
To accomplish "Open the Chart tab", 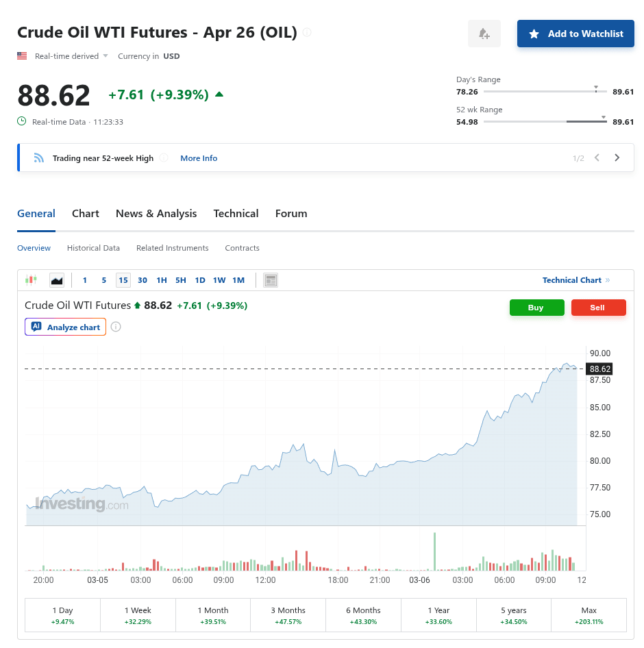I will point(86,214).
